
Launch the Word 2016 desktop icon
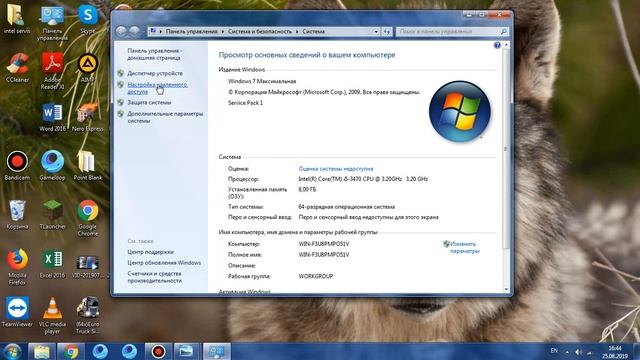[x=52, y=117]
